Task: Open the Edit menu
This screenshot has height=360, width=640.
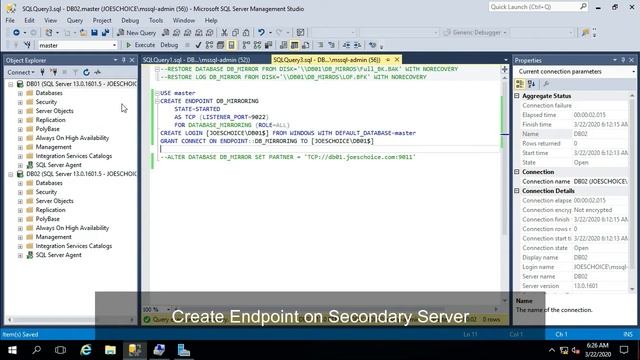Action: pos(29,20)
